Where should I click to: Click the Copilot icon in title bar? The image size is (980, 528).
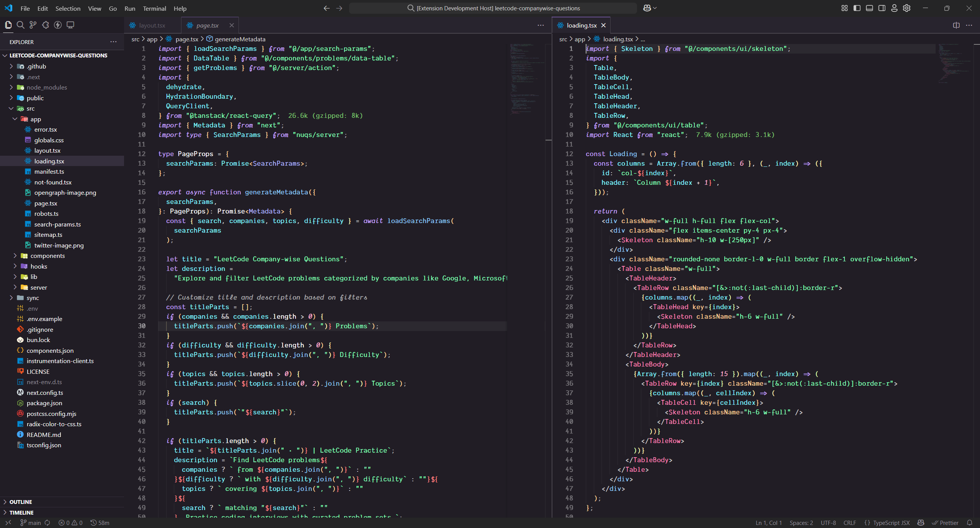(647, 8)
